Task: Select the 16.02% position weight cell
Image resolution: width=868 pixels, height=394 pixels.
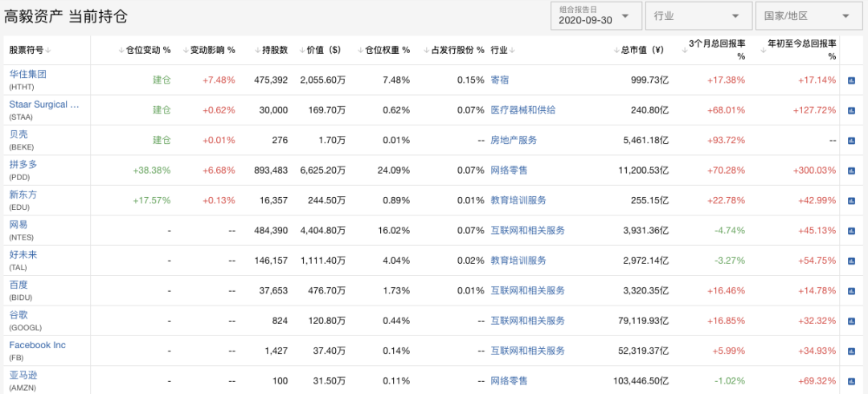Action: (x=394, y=231)
